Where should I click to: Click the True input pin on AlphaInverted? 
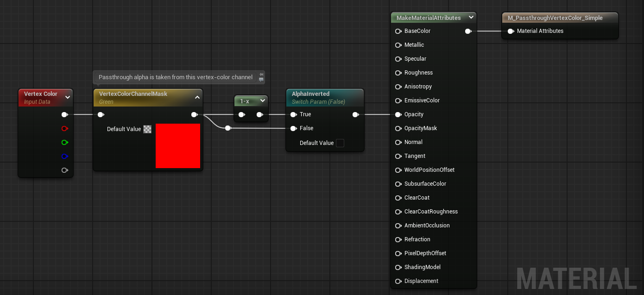click(x=294, y=114)
